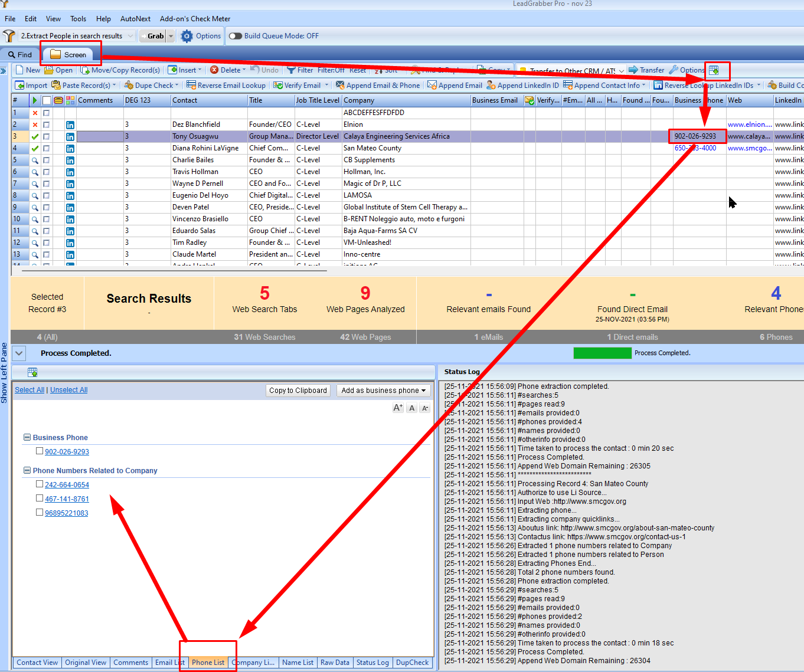Click the grid icon above Select All

pos(32,372)
